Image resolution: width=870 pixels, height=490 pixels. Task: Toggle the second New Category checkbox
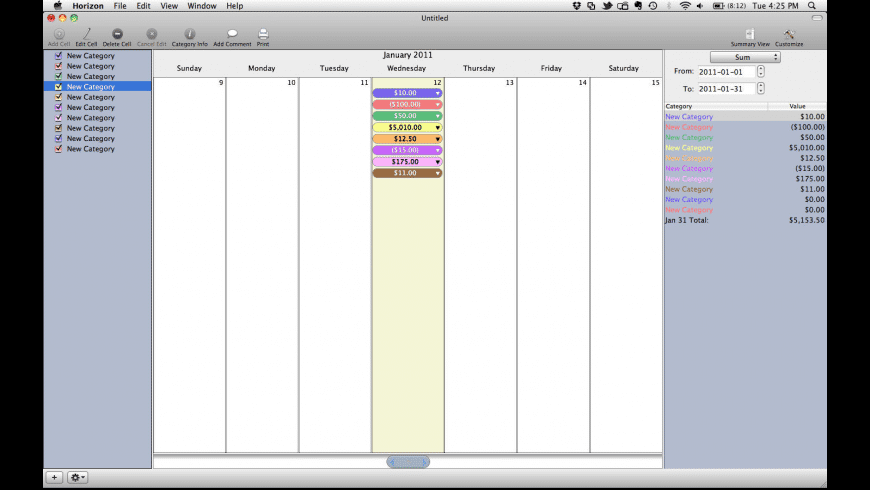click(58, 66)
